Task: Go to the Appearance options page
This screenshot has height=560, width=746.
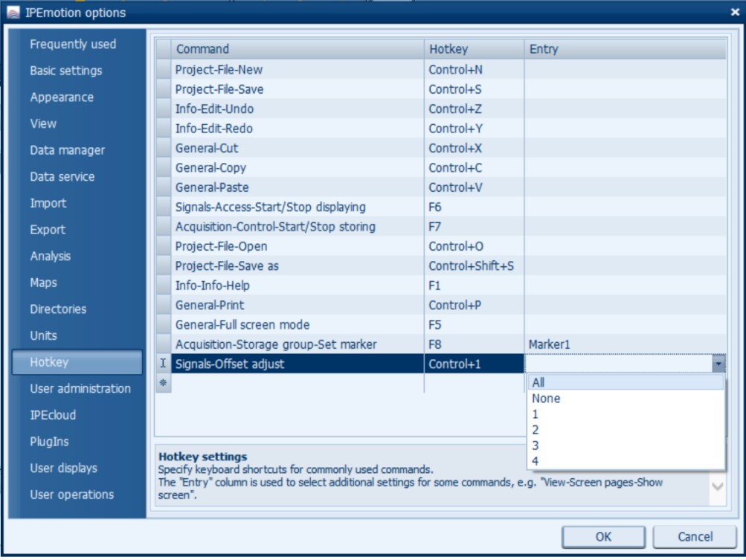Action: (62, 97)
